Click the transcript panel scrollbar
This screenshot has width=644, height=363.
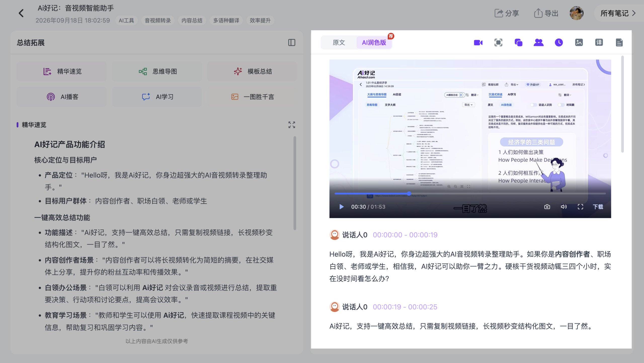click(x=622, y=104)
